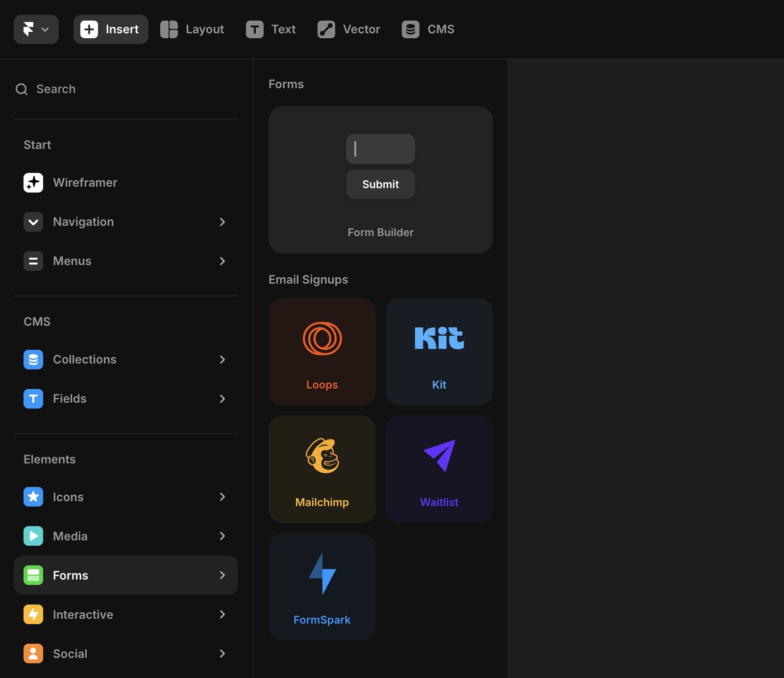Select the Forms category label
The width and height of the screenshot is (784, 678).
click(71, 575)
